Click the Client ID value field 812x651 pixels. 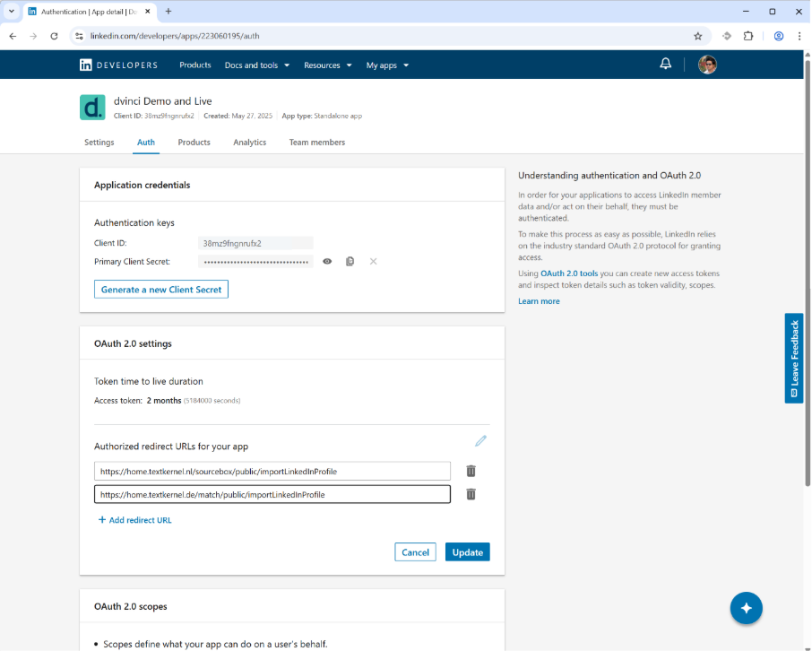pos(255,243)
